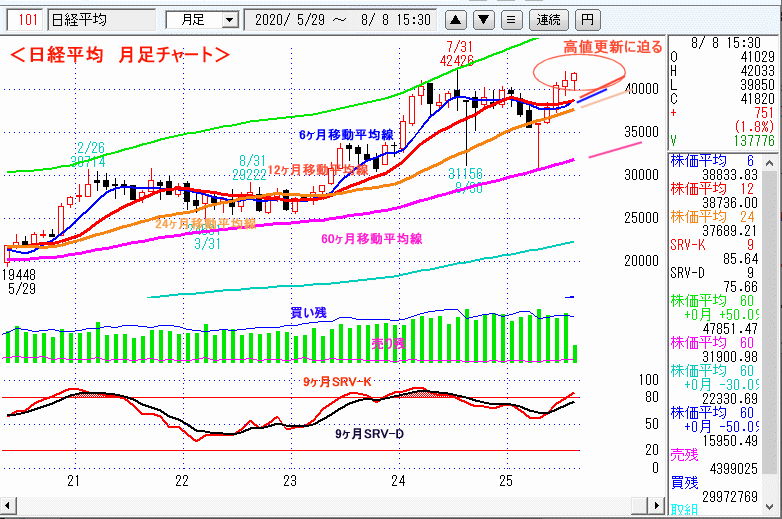The width and height of the screenshot is (782, 519).
Task: Click the 7/31 42426 high label
Action: (x=457, y=54)
